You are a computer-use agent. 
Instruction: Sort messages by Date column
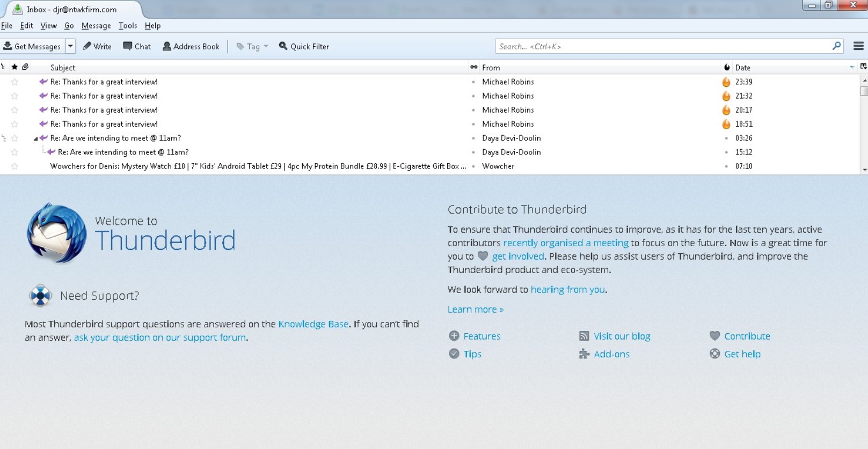pyautogui.click(x=795, y=68)
